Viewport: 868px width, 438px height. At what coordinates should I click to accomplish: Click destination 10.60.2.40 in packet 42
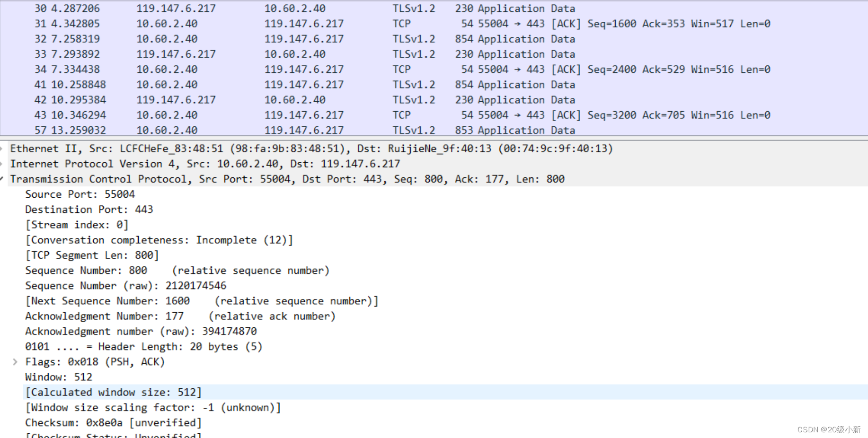click(295, 100)
